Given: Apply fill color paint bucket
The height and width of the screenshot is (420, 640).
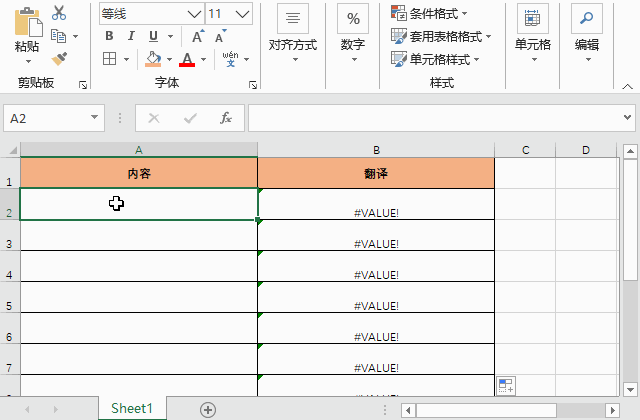Looking at the screenshot, I should (x=153, y=59).
